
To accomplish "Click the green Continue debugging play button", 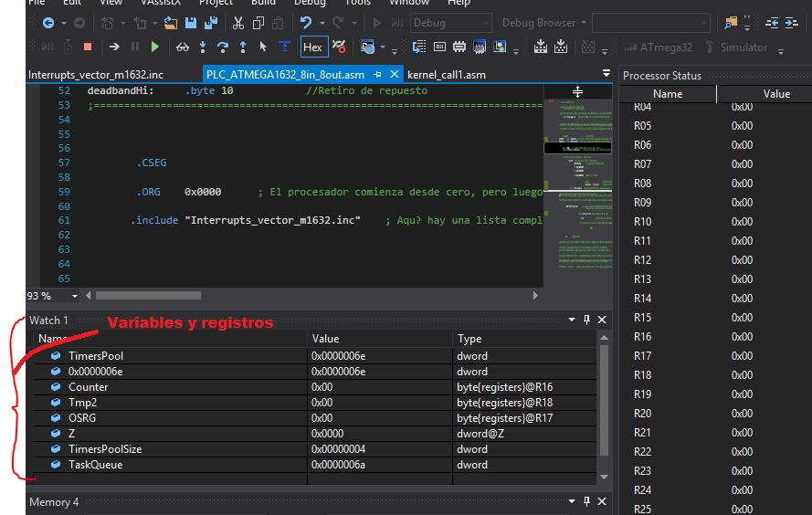I will (155, 47).
